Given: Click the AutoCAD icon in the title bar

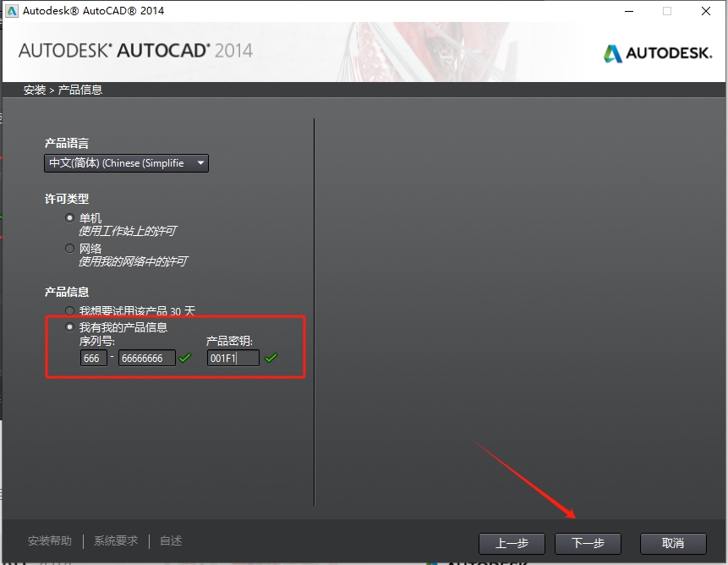Looking at the screenshot, I should click(11, 11).
